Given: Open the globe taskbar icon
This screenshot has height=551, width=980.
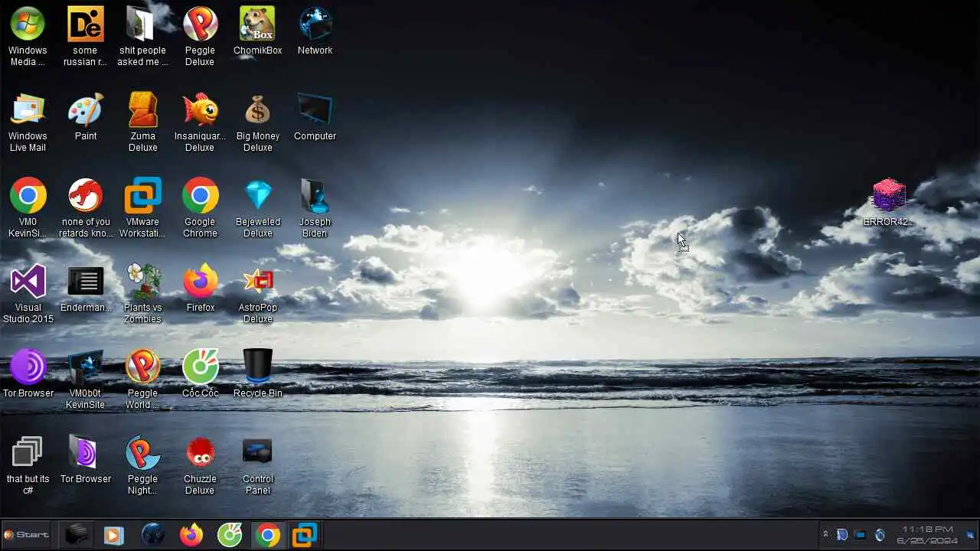Looking at the screenshot, I should pyautogui.click(x=152, y=535).
